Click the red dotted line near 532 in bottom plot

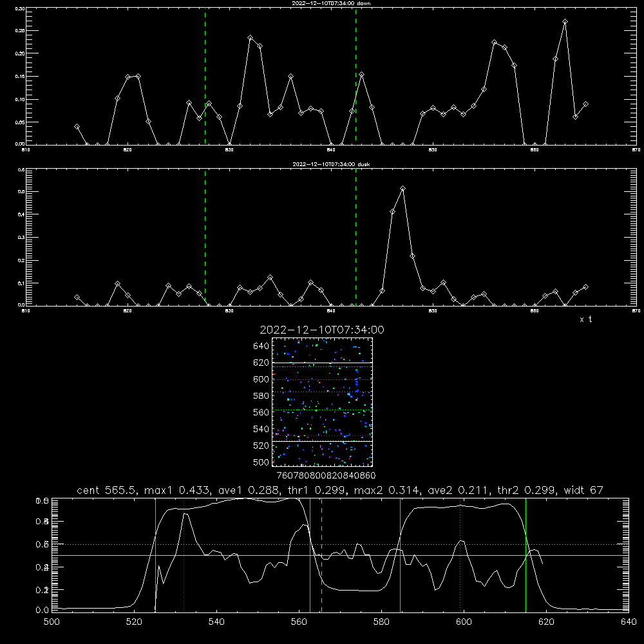coord(184,555)
